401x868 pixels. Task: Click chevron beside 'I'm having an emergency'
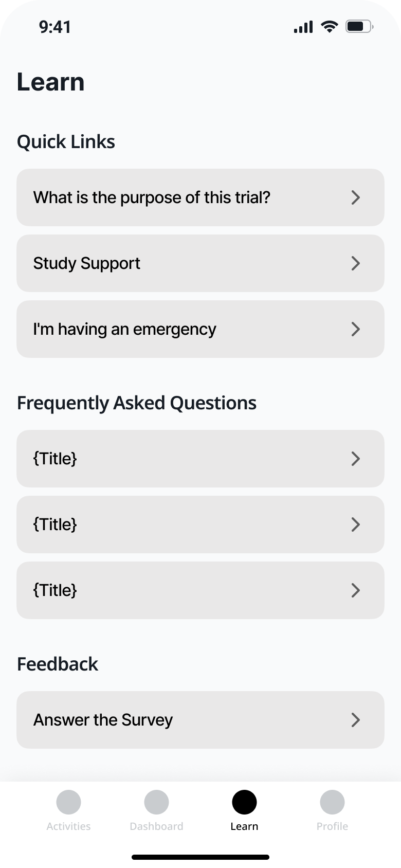355,329
